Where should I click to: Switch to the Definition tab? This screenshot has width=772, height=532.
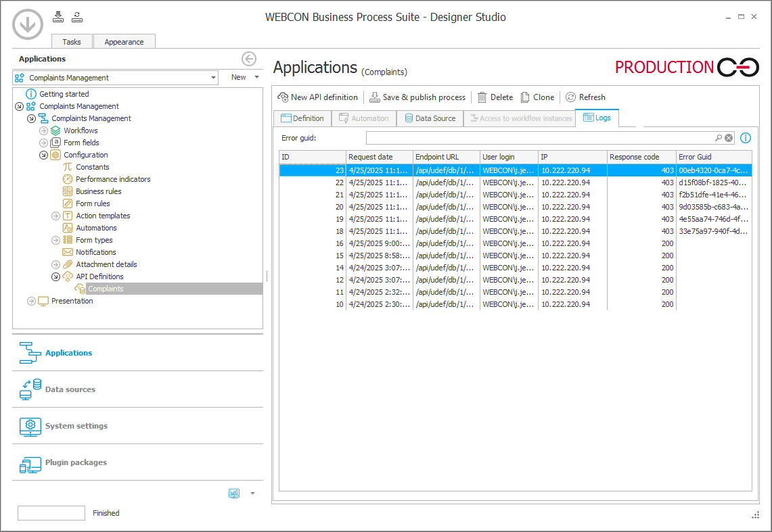[302, 118]
